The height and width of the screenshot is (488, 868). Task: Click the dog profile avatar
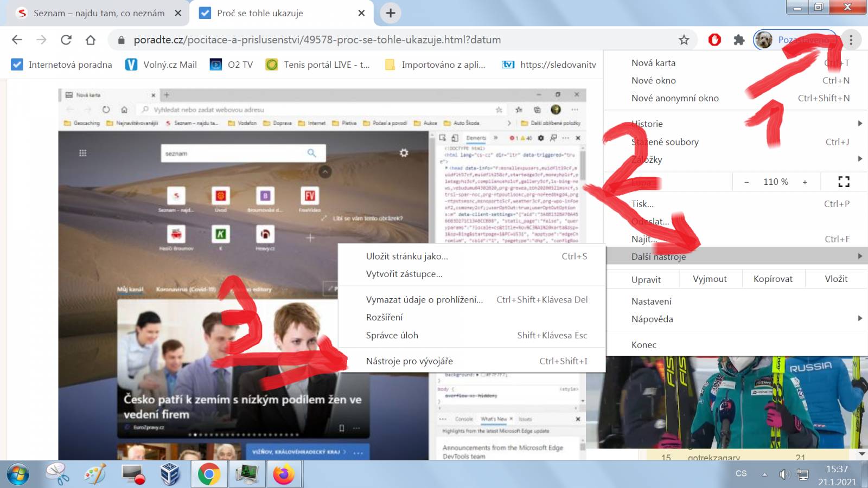tap(764, 40)
